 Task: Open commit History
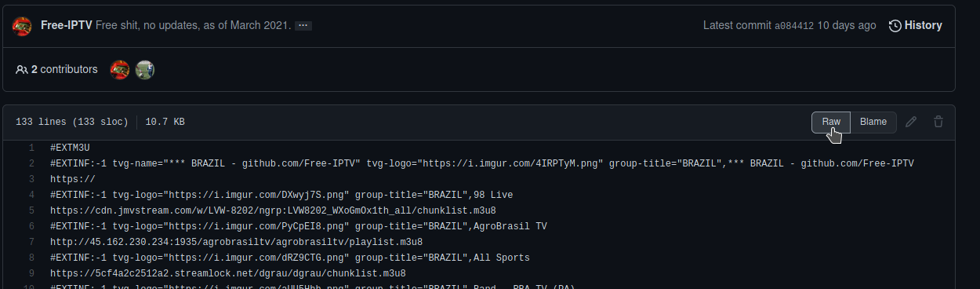tap(916, 25)
